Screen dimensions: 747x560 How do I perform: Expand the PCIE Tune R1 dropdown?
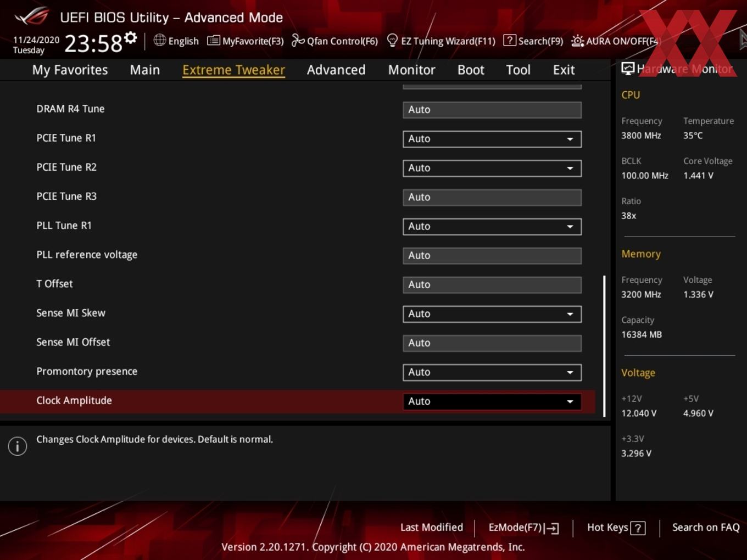point(492,139)
